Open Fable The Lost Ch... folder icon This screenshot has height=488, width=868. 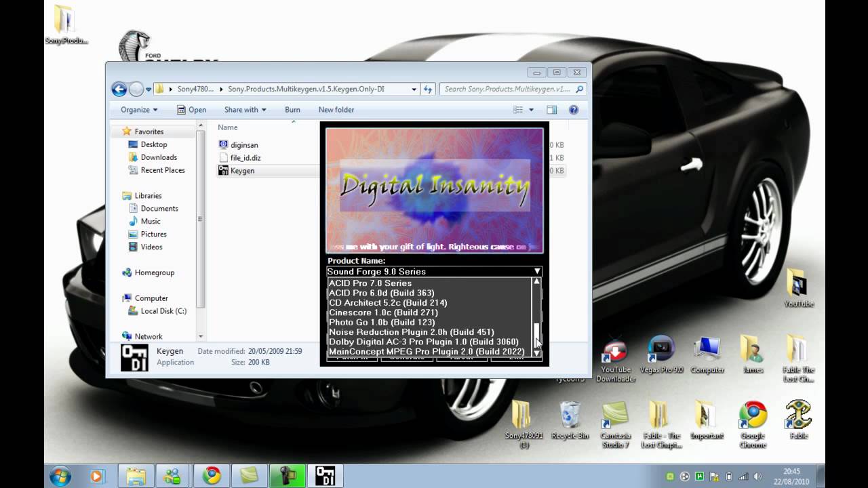click(x=798, y=359)
